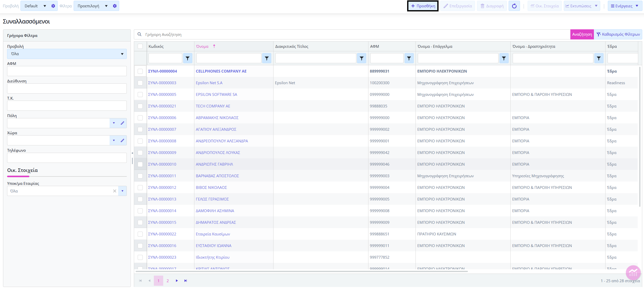Go to next page arrow

tap(177, 281)
